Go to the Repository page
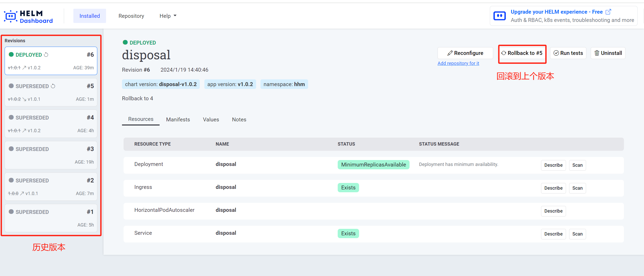 tap(131, 16)
